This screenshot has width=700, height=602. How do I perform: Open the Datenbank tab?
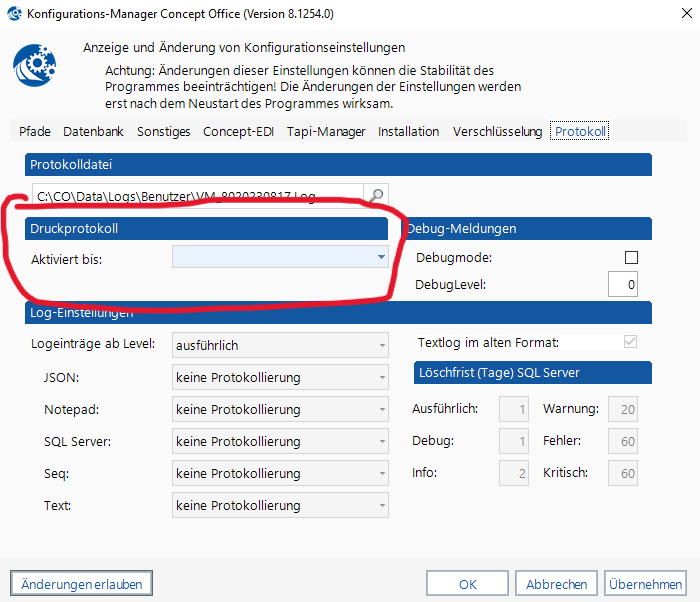point(94,132)
